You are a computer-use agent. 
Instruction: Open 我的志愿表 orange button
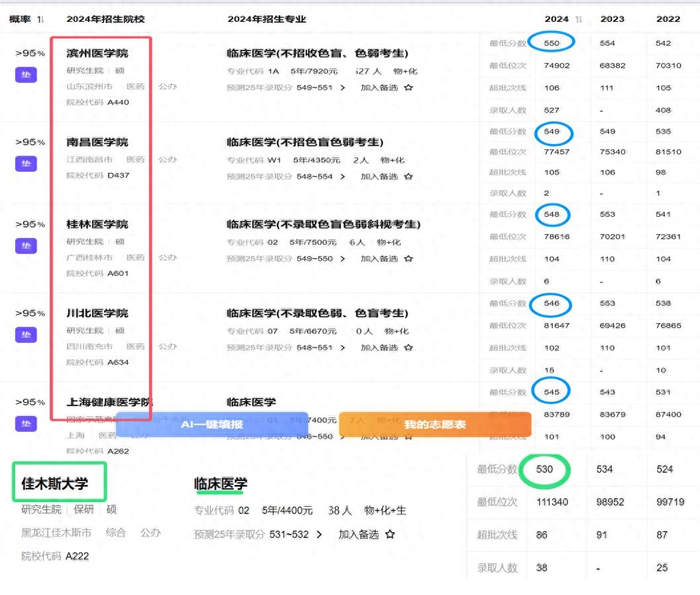coord(435,425)
